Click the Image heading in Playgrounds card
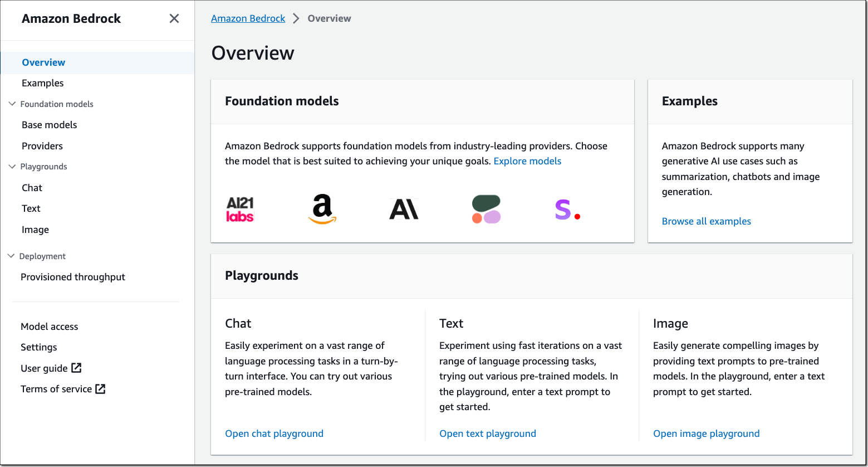Screen dimensions: 868x467 click(x=671, y=323)
